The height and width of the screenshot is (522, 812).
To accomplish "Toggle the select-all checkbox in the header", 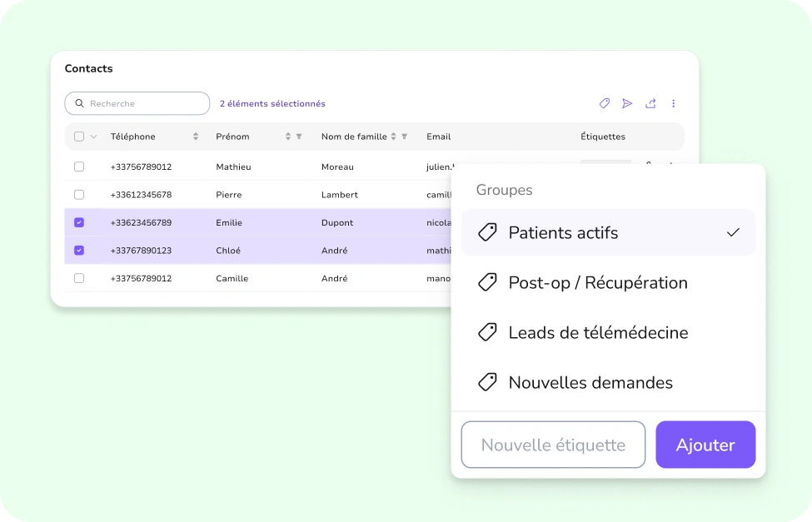I will tap(79, 137).
